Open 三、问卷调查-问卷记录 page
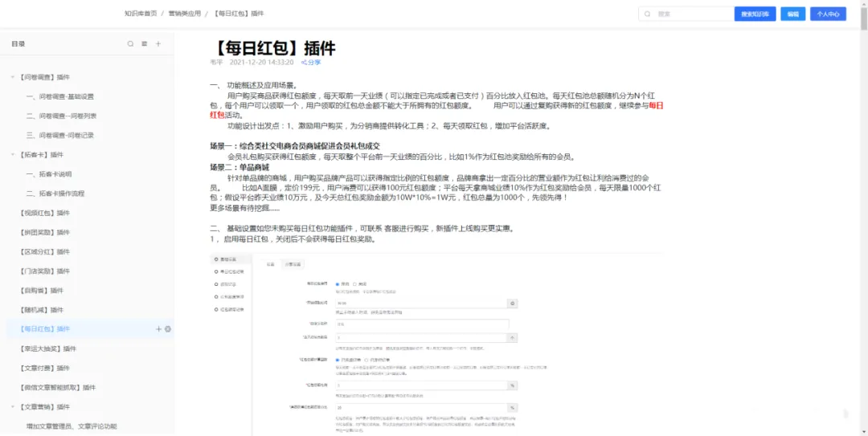 [x=59, y=135]
